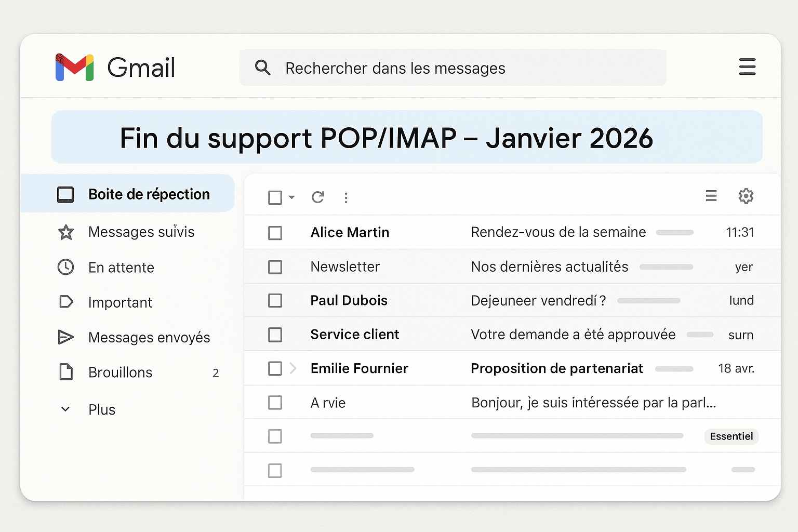Go to the Brouillons folder
The image size is (798, 532).
120,373
